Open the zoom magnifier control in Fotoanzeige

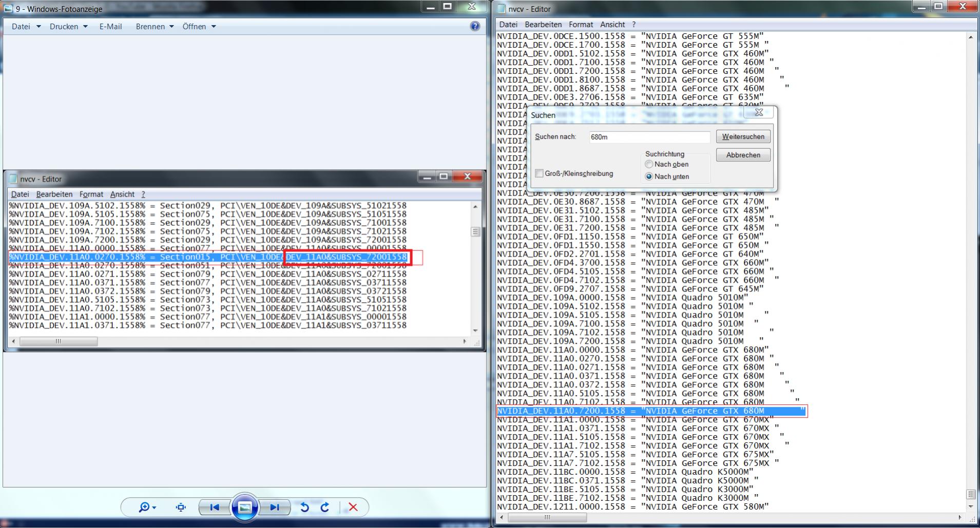pyautogui.click(x=147, y=507)
